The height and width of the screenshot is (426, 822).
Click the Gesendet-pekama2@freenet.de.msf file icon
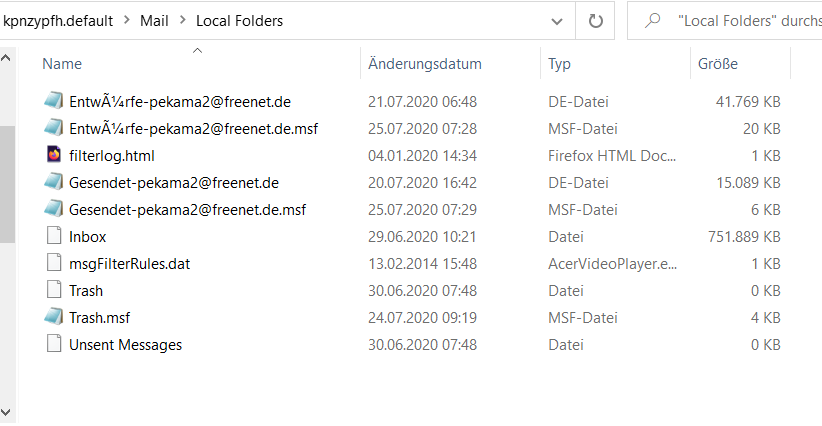tap(54, 209)
